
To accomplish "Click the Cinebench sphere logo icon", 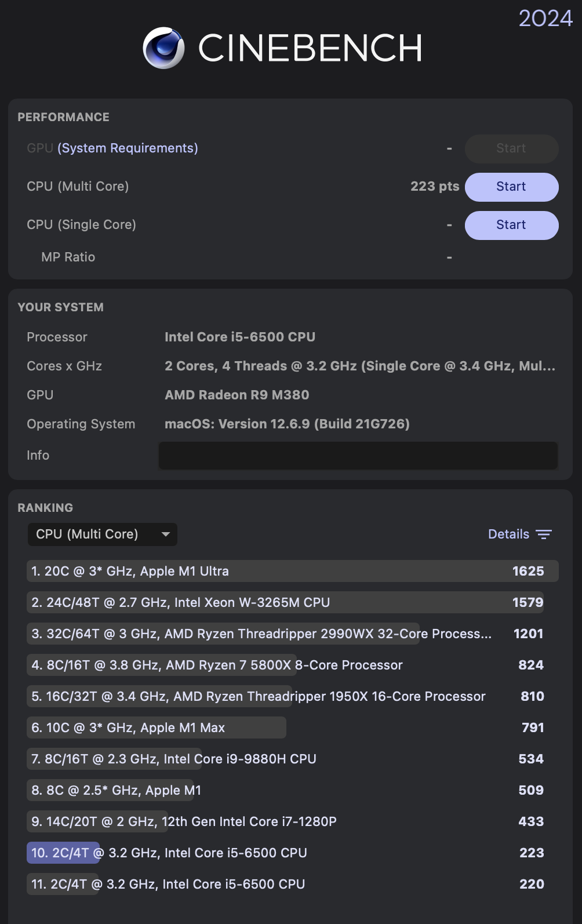I will tap(163, 48).
